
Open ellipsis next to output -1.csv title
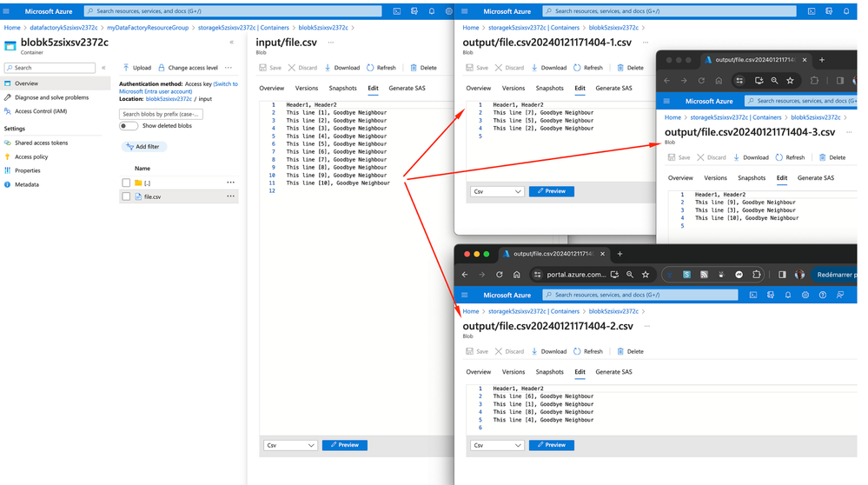pos(646,42)
